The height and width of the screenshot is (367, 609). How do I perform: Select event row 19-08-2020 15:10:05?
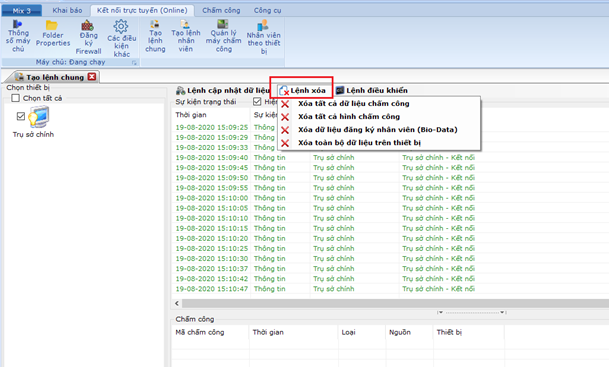tap(390, 208)
